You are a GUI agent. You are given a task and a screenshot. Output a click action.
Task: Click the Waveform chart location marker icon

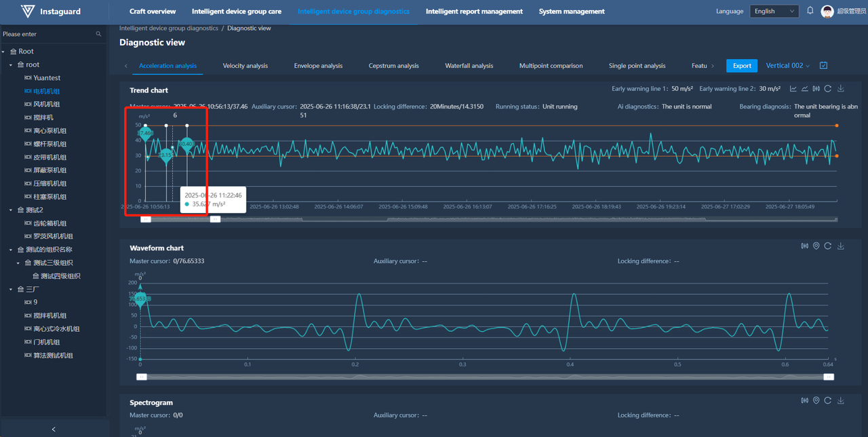pos(816,246)
